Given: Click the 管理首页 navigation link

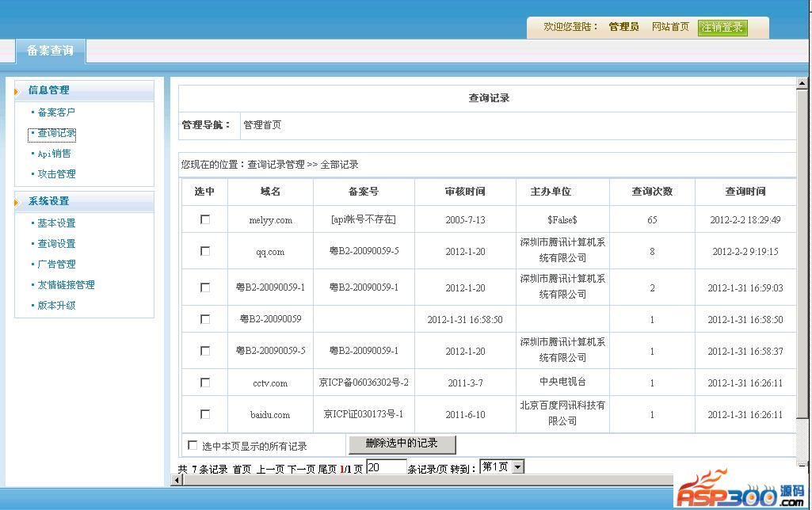Looking at the screenshot, I should tap(262, 125).
